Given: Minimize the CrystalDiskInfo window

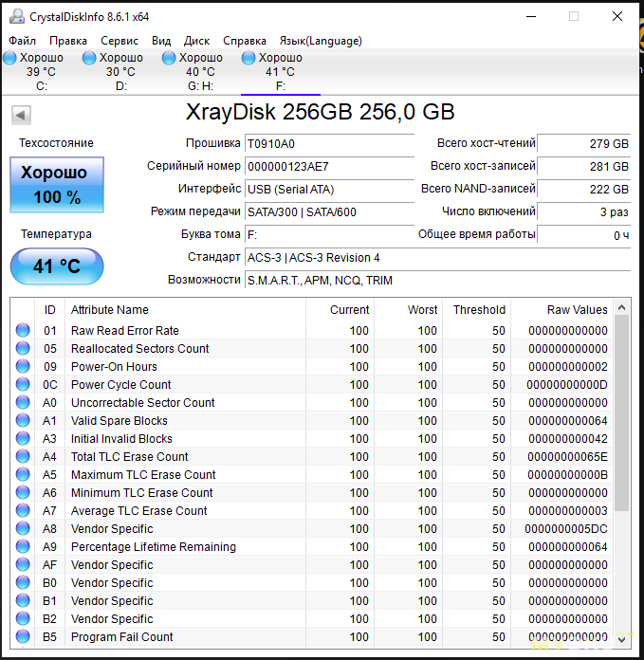Looking at the screenshot, I should click(x=531, y=17).
